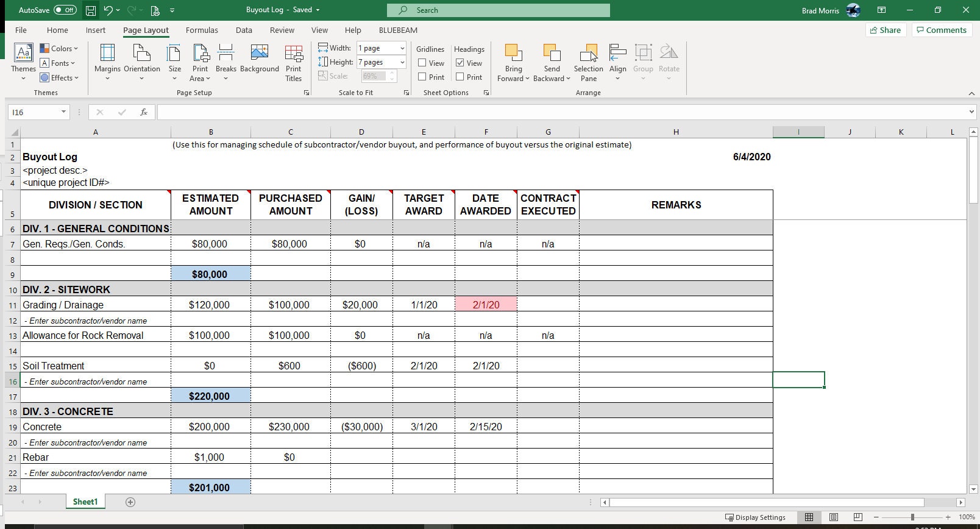Image resolution: width=980 pixels, height=529 pixels.
Task: Select the blue $220,000 subtotal cell
Action: (x=211, y=396)
